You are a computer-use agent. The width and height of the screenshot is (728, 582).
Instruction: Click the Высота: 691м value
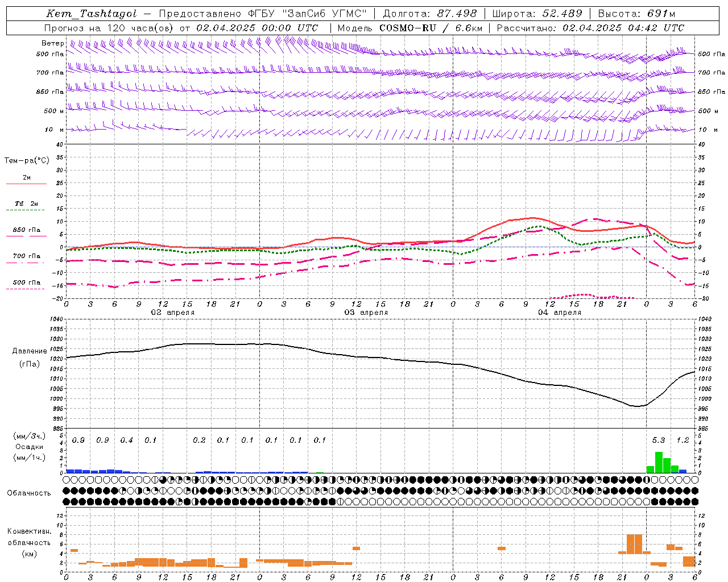point(637,14)
